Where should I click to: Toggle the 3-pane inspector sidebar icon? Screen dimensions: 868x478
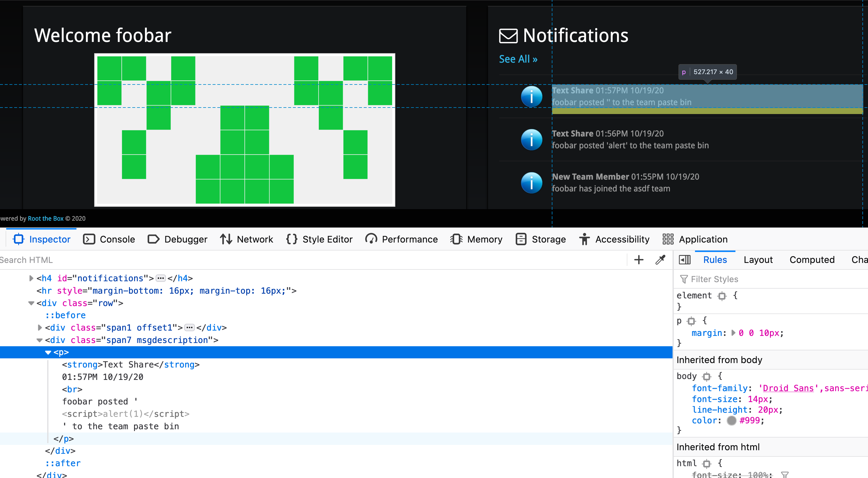click(684, 260)
